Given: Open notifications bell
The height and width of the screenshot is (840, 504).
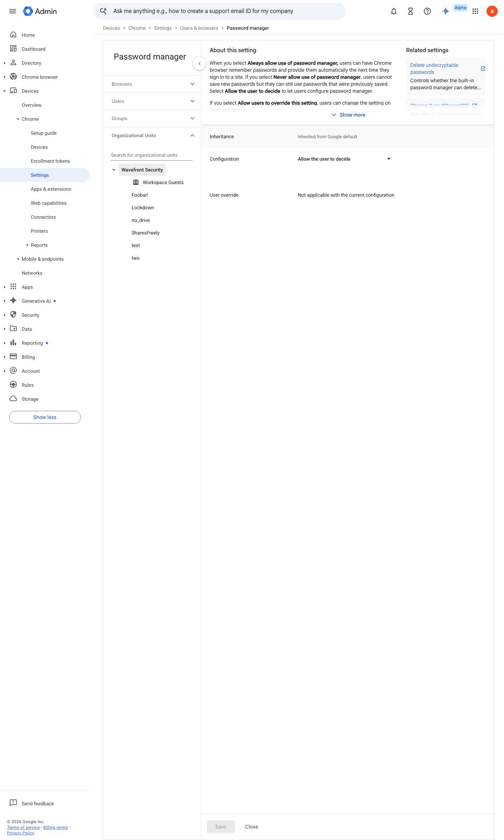Looking at the screenshot, I should click(x=394, y=11).
